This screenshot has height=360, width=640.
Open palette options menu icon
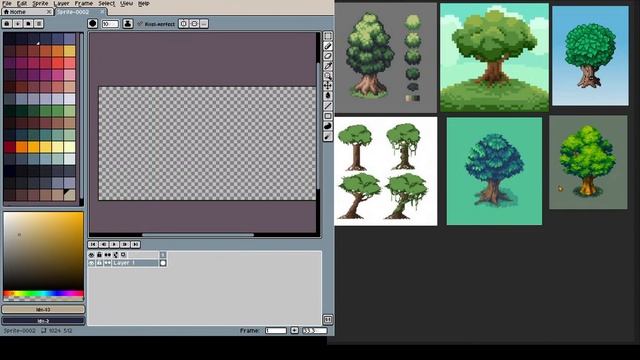click(x=39, y=24)
